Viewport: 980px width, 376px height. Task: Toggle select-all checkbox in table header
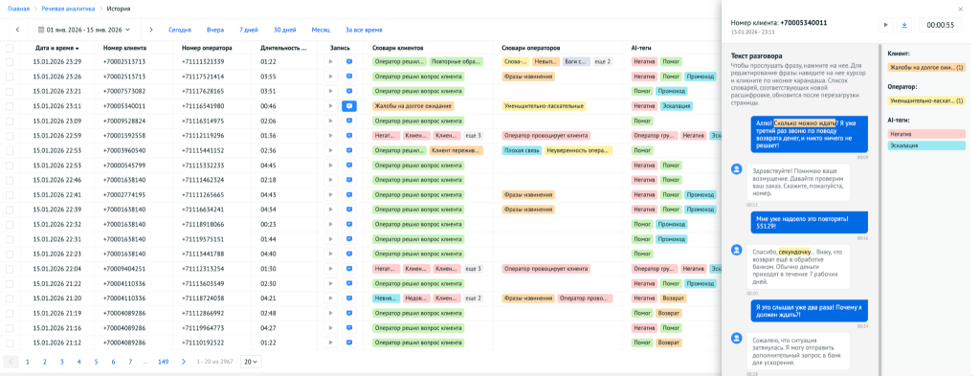(x=10, y=48)
